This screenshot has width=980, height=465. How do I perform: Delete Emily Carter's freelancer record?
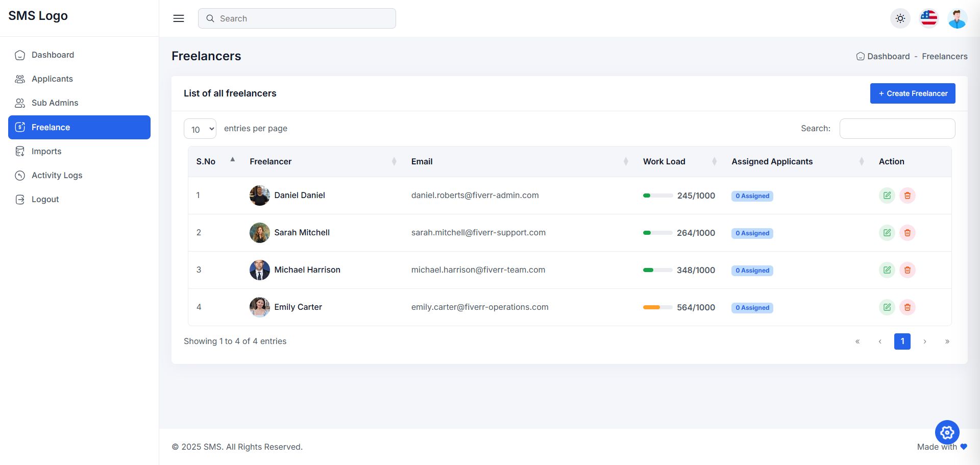[908, 307]
